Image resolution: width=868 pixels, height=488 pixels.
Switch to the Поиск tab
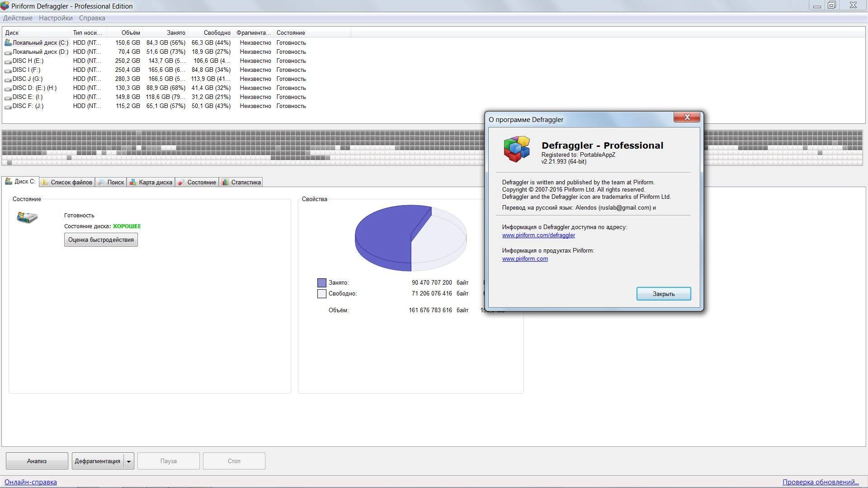click(x=111, y=182)
